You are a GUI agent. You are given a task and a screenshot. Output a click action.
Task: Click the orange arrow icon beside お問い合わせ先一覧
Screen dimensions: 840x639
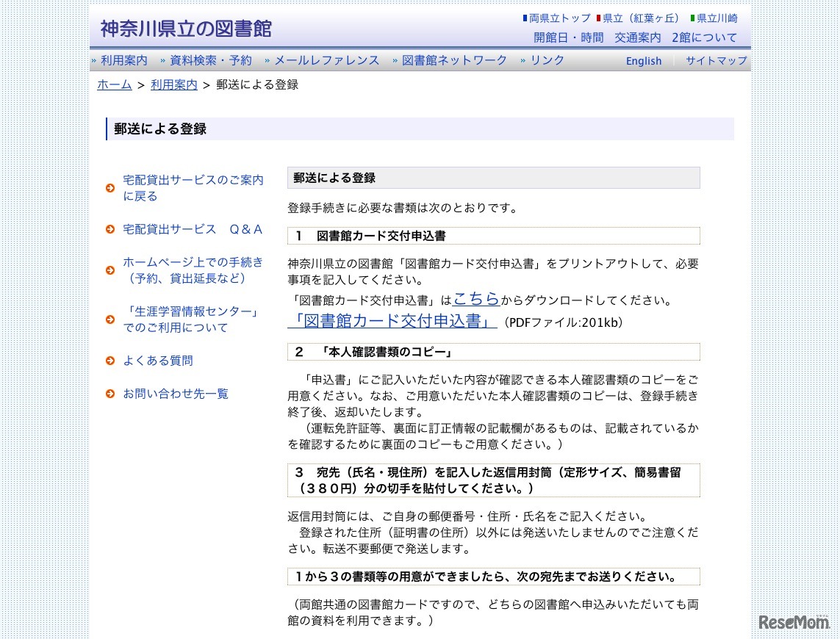(110, 394)
